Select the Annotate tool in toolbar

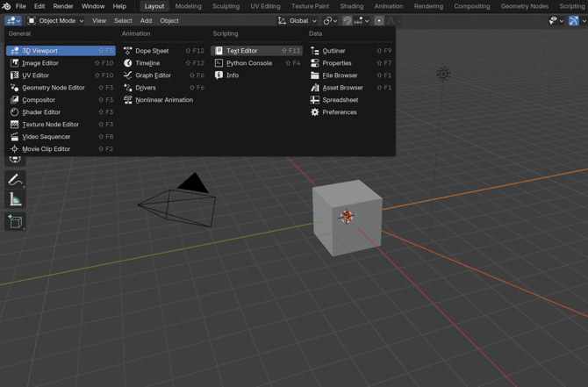click(15, 180)
